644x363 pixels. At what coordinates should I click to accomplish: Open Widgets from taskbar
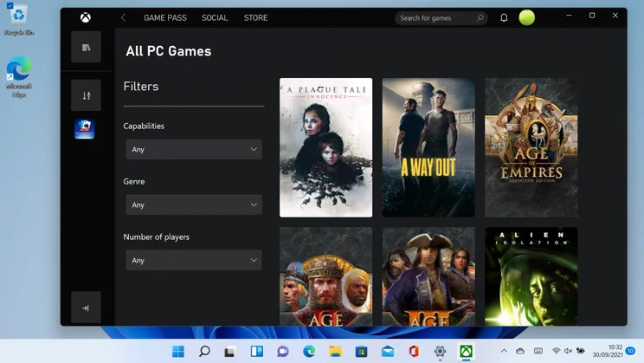point(257,351)
